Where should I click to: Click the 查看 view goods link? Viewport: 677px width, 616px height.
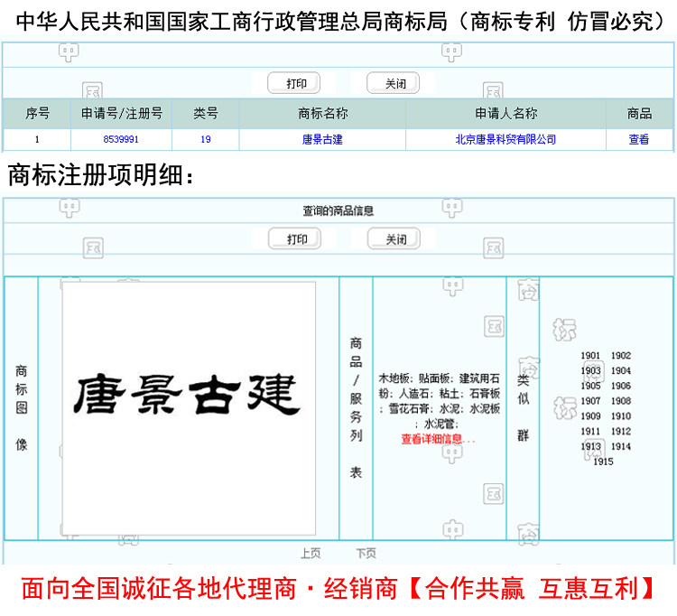click(x=638, y=139)
